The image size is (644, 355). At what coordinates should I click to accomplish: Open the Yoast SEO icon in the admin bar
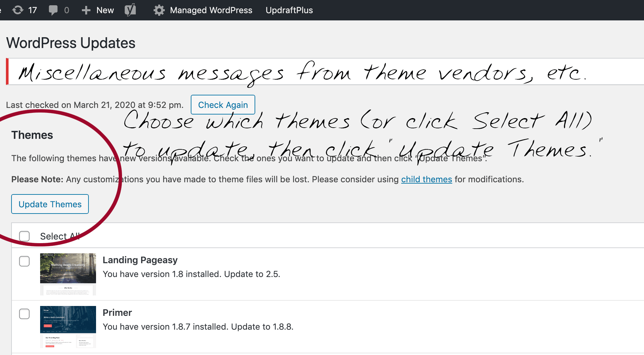click(x=130, y=10)
